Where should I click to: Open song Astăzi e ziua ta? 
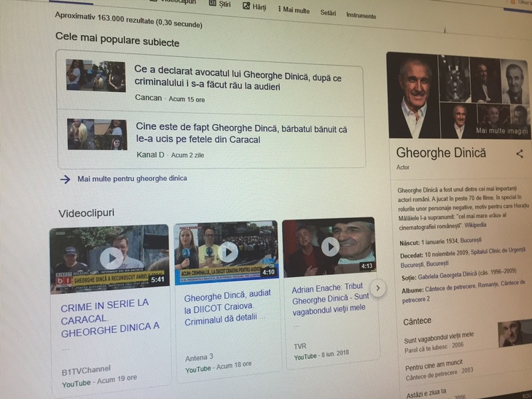click(x=426, y=394)
